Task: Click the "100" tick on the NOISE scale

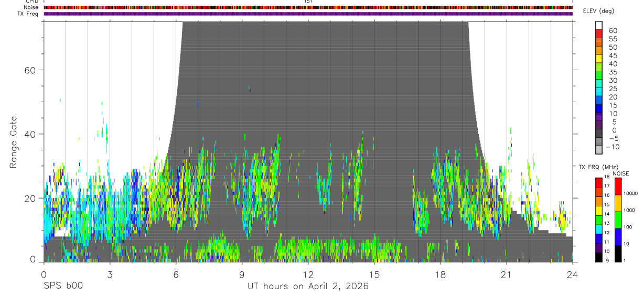Action: [628, 227]
